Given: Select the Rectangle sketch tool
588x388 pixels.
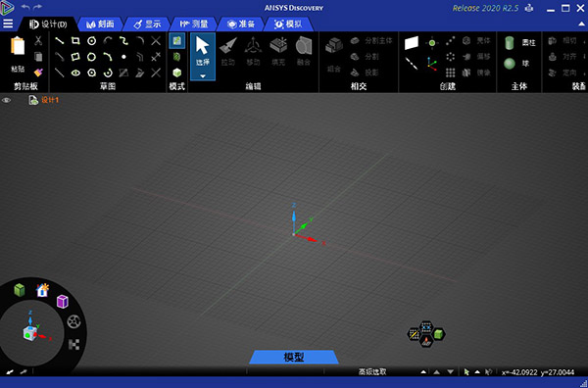Looking at the screenshot, I should click(x=75, y=41).
